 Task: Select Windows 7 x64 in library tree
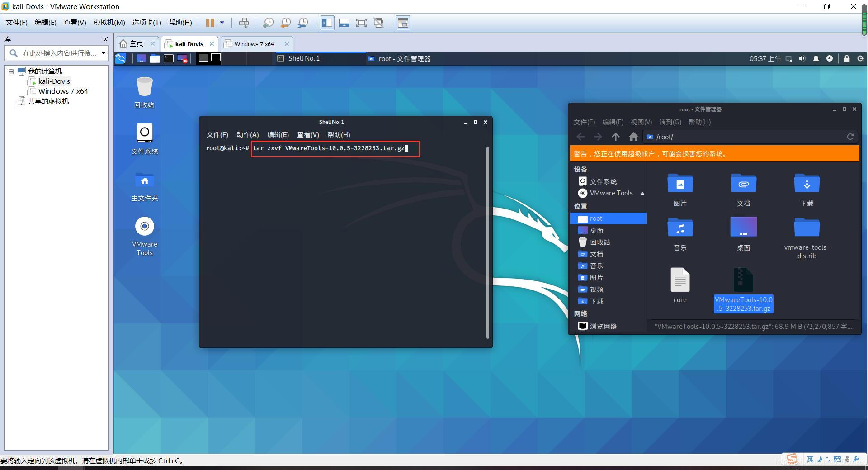tap(63, 91)
